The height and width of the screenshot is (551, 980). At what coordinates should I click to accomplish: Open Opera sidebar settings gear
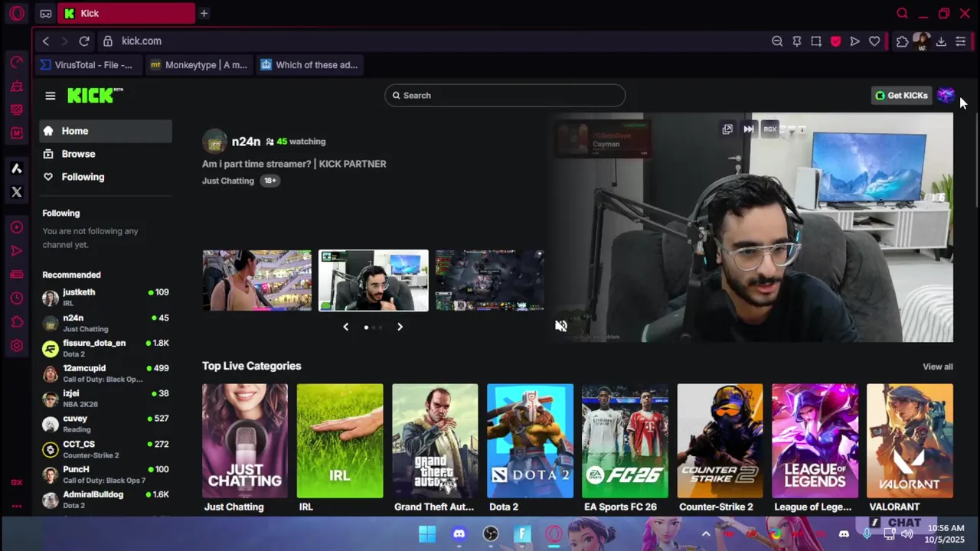click(x=17, y=346)
